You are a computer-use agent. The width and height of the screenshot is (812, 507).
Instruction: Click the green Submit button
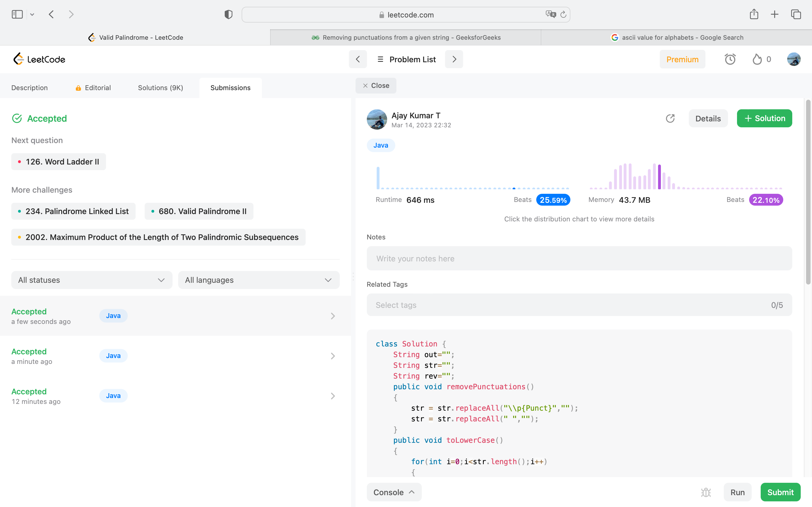coord(780,492)
